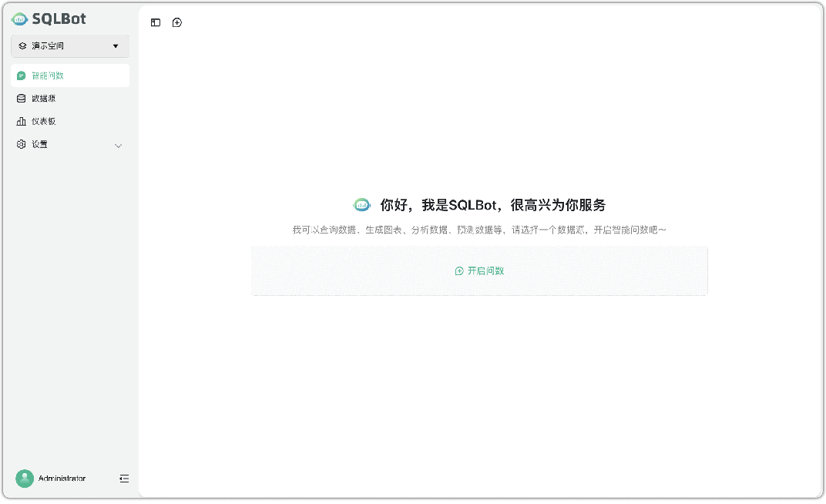Screen dimensions: 826x504
Task: Click the layers icon in workspace selector
Action: pyautogui.click(x=22, y=45)
